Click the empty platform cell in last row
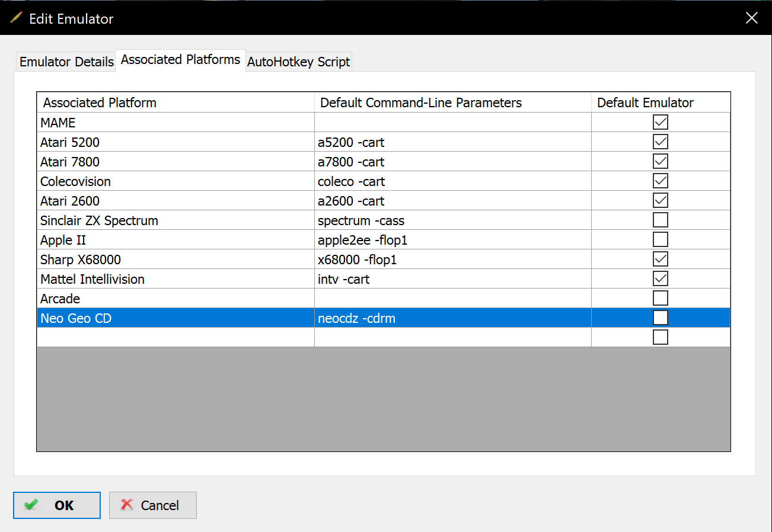The width and height of the screenshot is (772, 532). [176, 337]
